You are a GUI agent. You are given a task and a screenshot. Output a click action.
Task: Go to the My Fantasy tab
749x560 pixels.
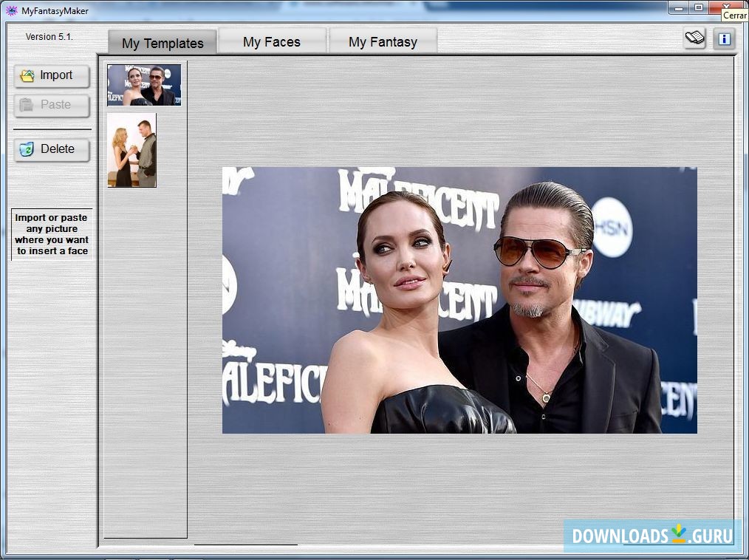383,42
